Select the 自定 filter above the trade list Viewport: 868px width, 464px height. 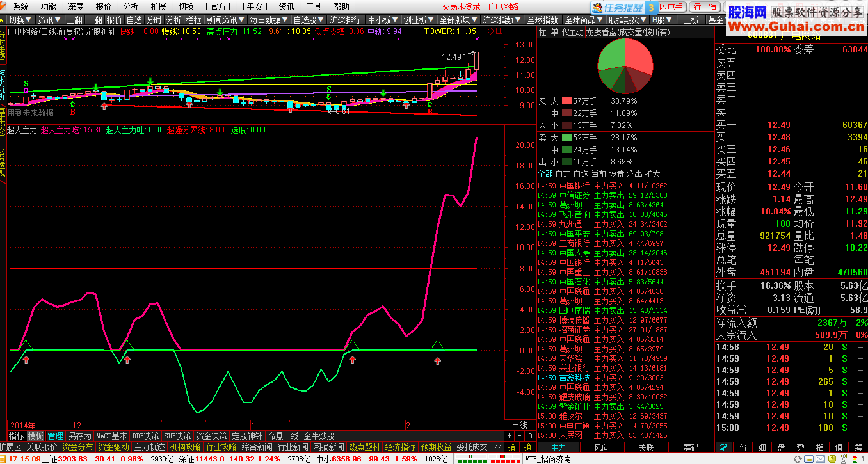click(563, 173)
